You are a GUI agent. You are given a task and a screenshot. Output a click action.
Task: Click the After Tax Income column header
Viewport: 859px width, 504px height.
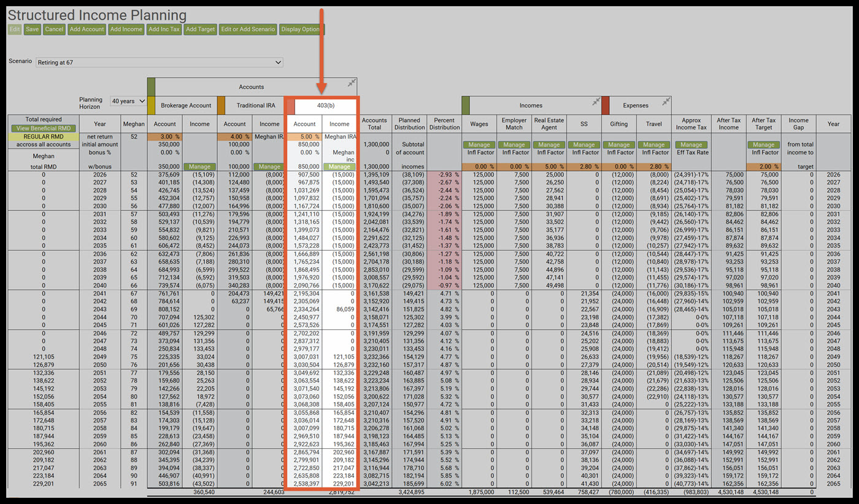click(728, 124)
